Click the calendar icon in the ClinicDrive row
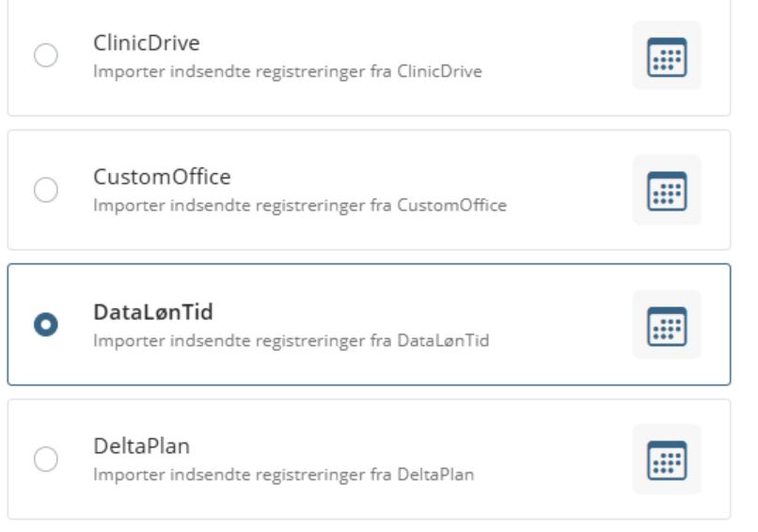The height and width of the screenshot is (532, 758). (x=667, y=55)
